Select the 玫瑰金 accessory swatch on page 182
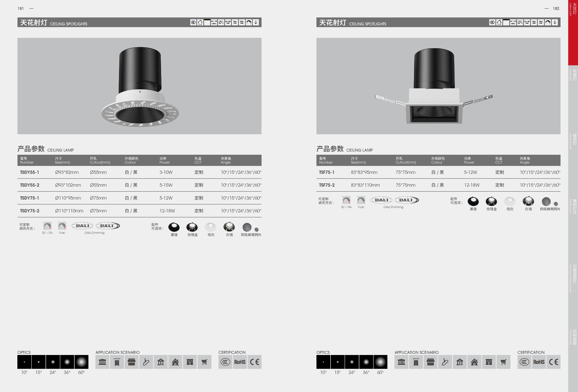This screenshot has height=392, width=578. pos(491,201)
